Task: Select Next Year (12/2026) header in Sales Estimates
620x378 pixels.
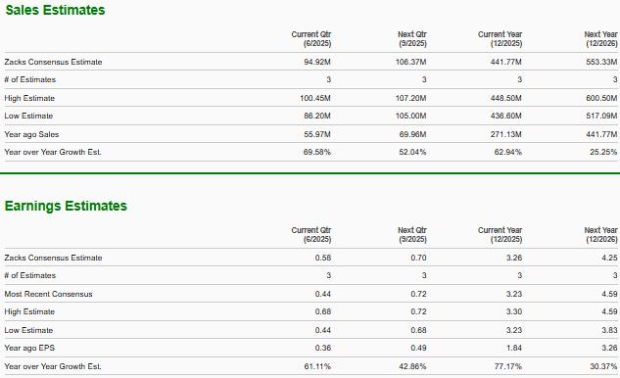Action: 601,39
